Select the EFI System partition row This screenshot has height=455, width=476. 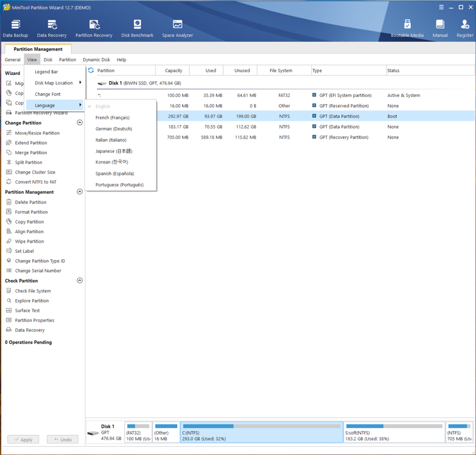click(x=286, y=95)
